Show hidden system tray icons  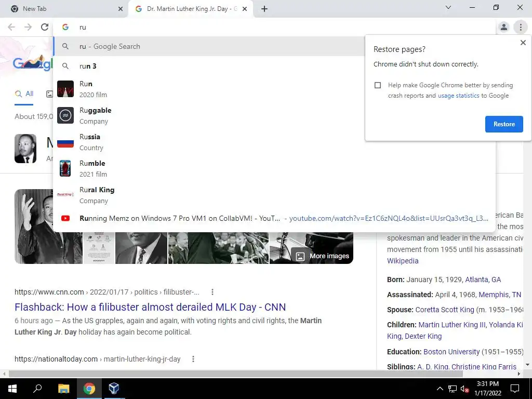tap(440, 389)
